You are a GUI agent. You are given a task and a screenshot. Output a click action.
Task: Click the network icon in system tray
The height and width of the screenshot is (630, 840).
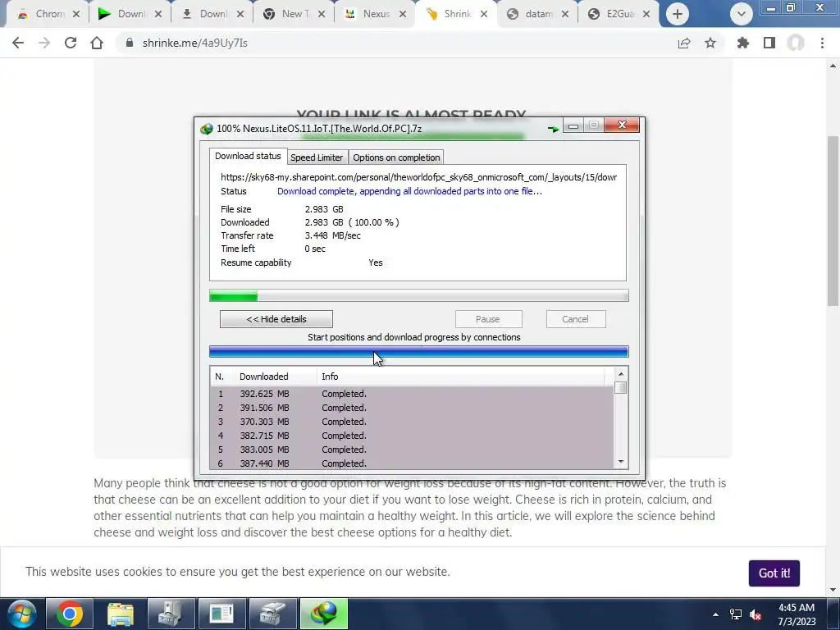(x=736, y=614)
